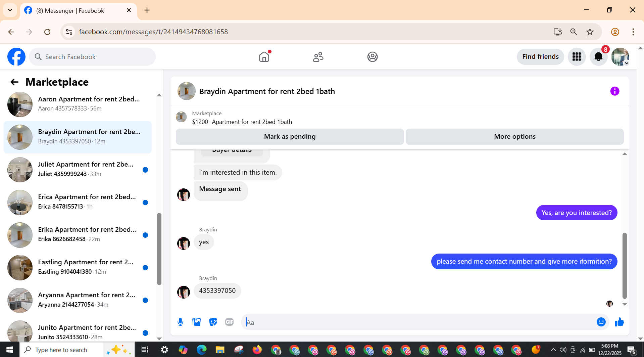Click Mark as pending button

point(290,136)
